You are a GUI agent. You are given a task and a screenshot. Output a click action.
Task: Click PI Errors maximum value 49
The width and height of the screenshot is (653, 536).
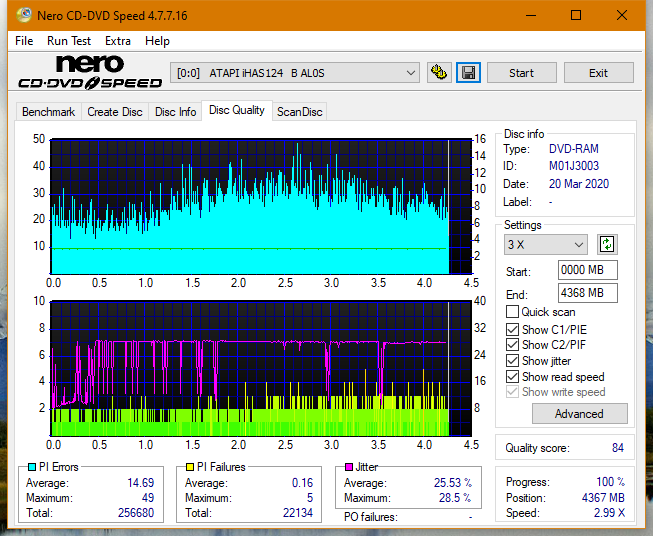tap(148, 498)
